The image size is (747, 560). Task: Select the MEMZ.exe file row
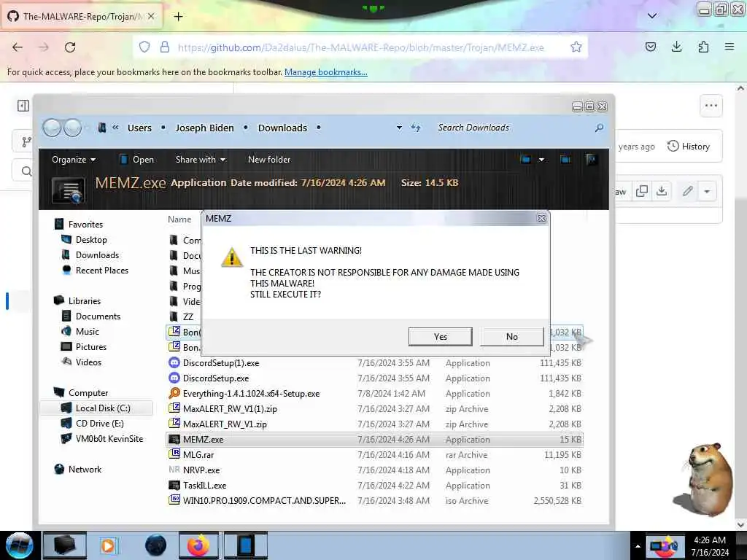click(x=374, y=440)
